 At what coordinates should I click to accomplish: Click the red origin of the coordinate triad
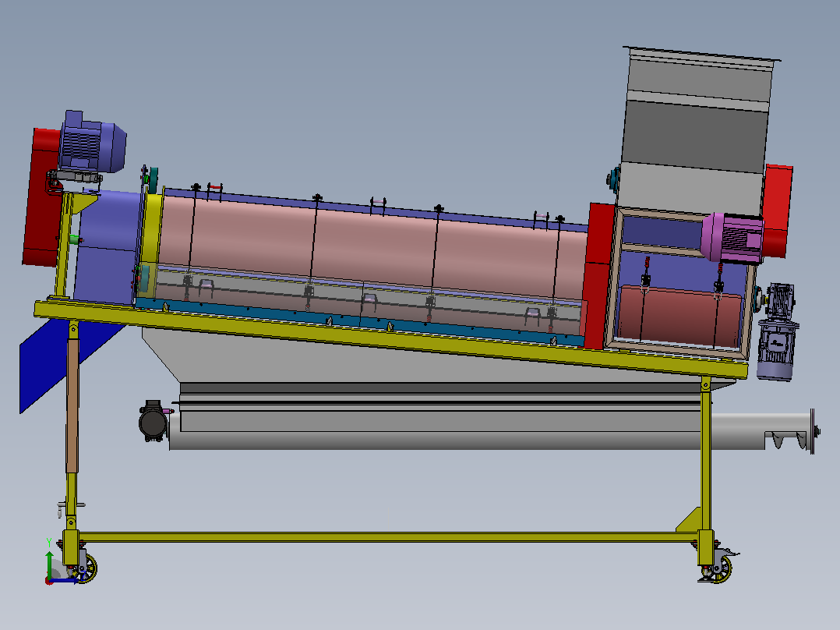click(49, 581)
